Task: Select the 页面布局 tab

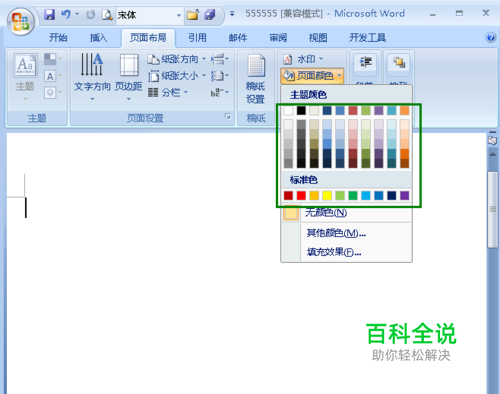Action: point(148,38)
